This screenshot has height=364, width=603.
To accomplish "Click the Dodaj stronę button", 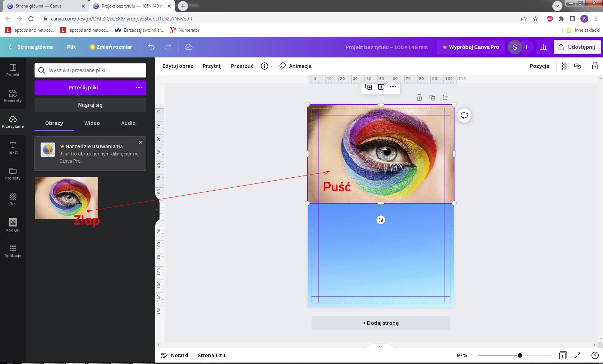I will coord(381,323).
